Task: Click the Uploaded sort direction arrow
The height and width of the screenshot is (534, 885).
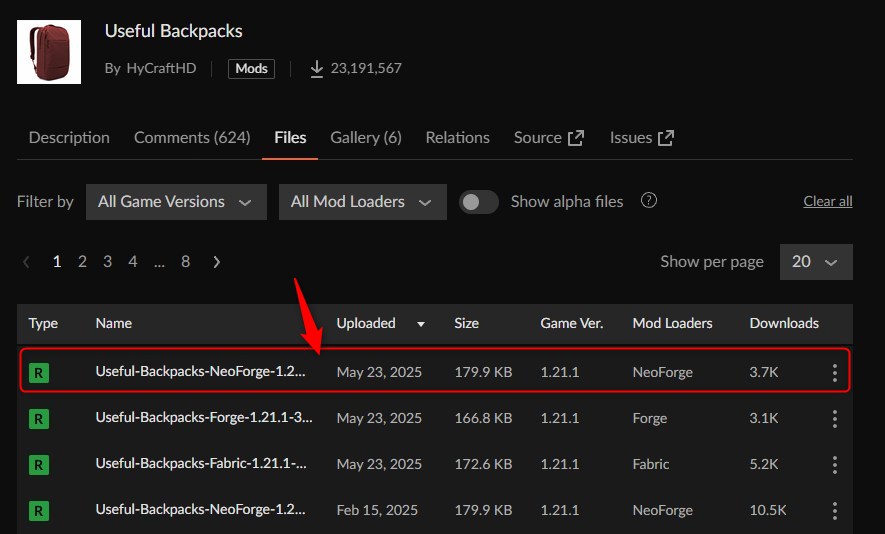Action: click(420, 324)
